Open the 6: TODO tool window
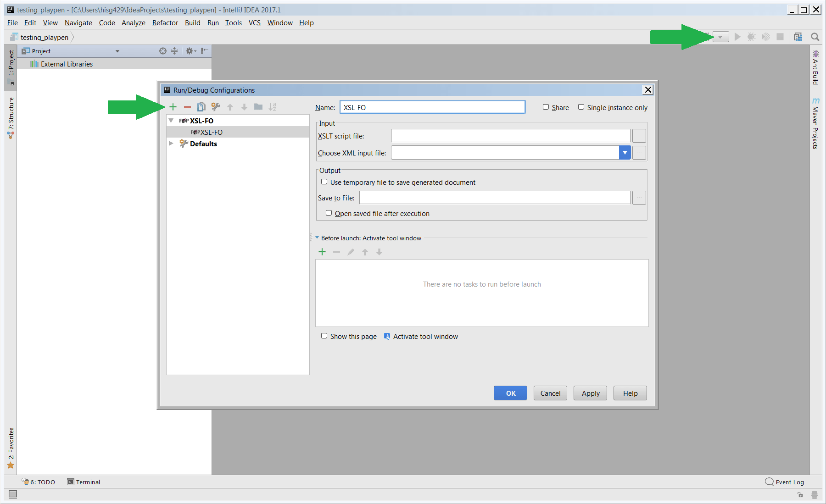The height and width of the screenshot is (504, 826). [39, 482]
